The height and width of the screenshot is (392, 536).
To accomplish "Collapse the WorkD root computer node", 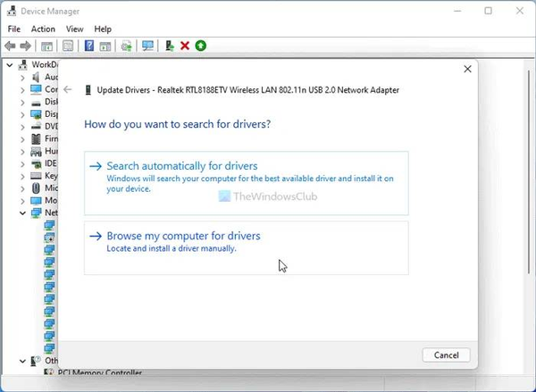I will 10,65.
